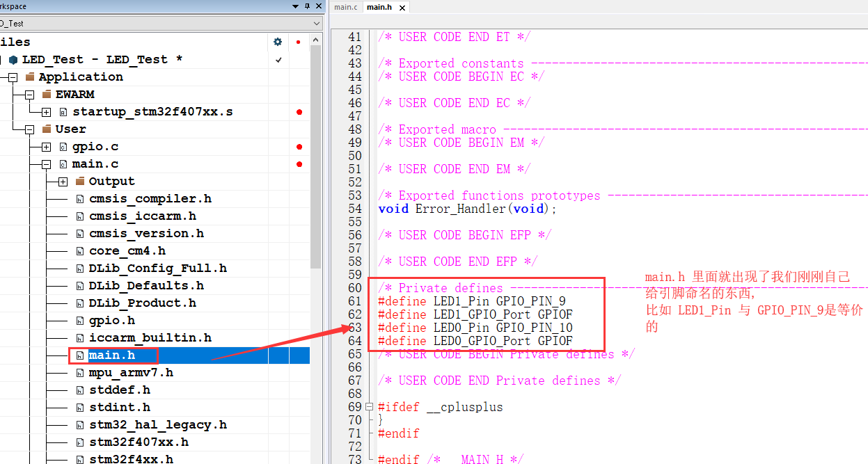
Task: Click the Application folder icon
Action: point(30,77)
